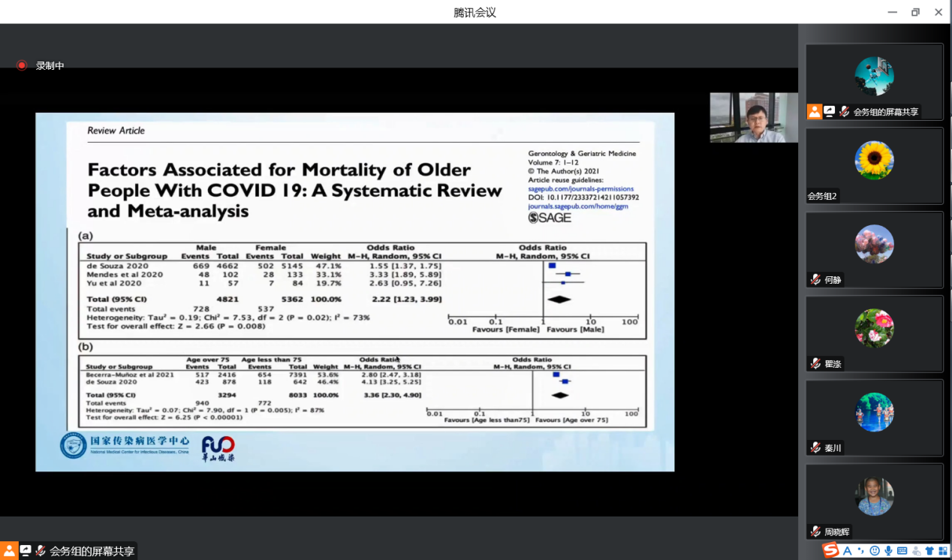This screenshot has width=952, height=560.
Task: Open the Sogou emoji smiley panel
Action: (x=875, y=551)
